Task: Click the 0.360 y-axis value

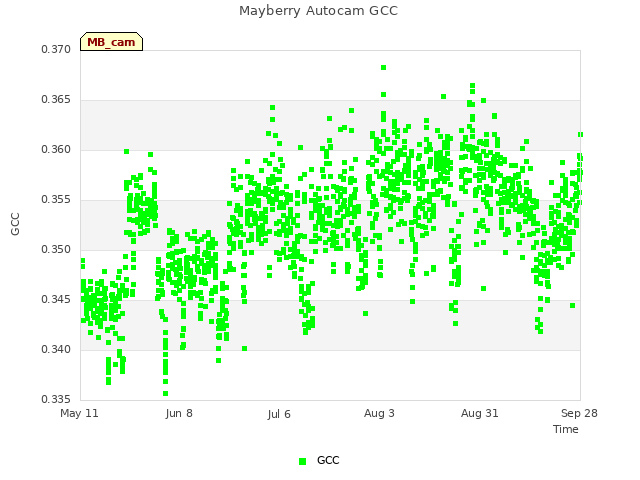Action: click(x=56, y=149)
